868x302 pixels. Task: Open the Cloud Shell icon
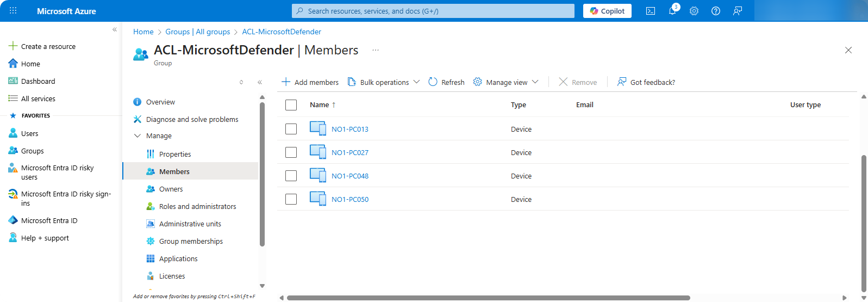click(x=651, y=11)
